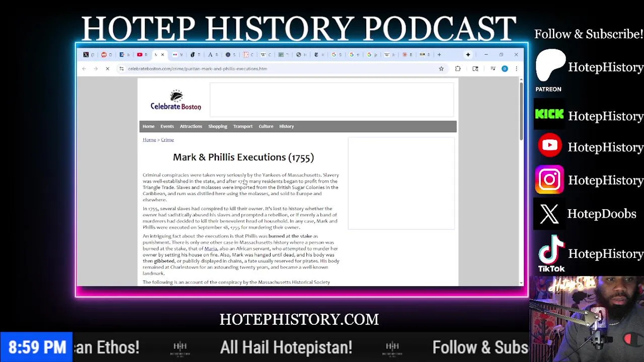Switch to the second Wikipedia tab
The height and width of the screenshot is (362, 644).
(x=389, y=54)
